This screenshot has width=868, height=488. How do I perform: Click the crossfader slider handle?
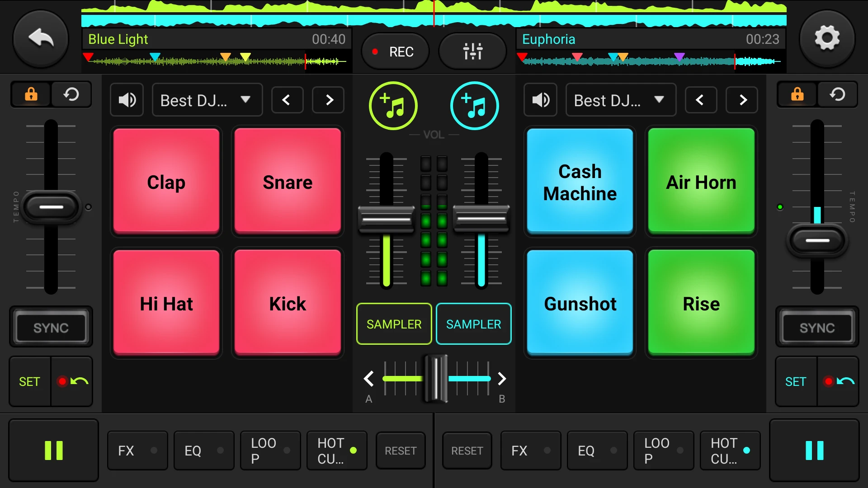coord(436,379)
